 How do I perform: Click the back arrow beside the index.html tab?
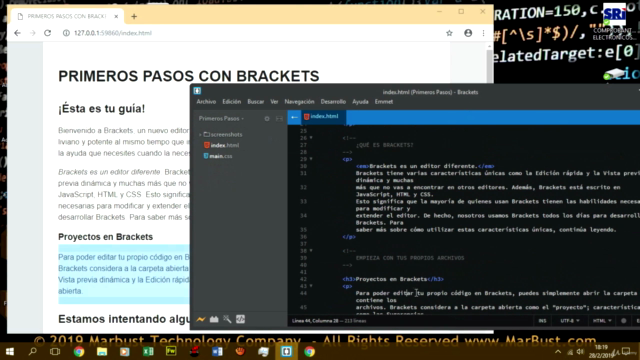[294, 117]
